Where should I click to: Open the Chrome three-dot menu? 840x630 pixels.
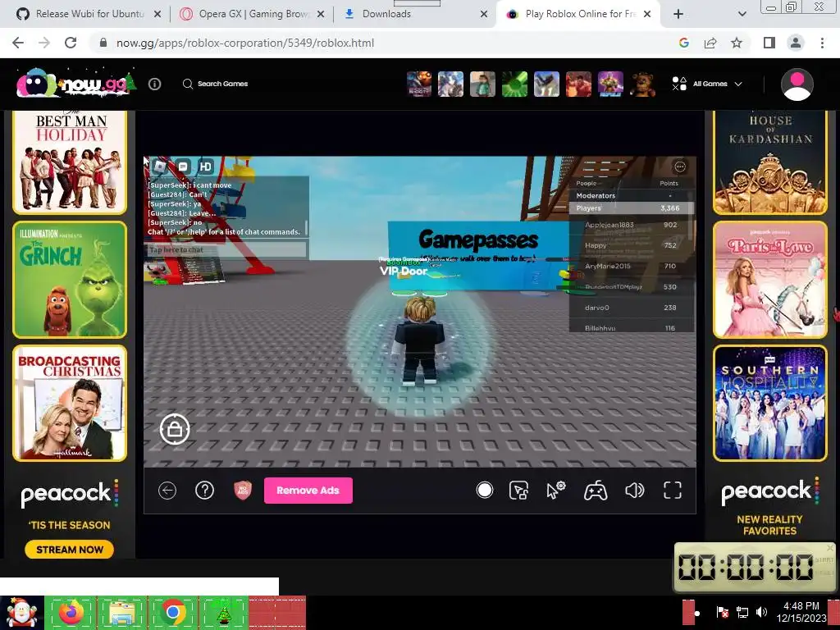tap(822, 43)
